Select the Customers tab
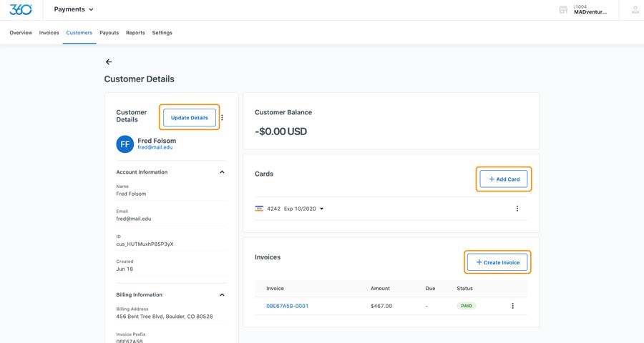644x343 pixels. pos(79,33)
